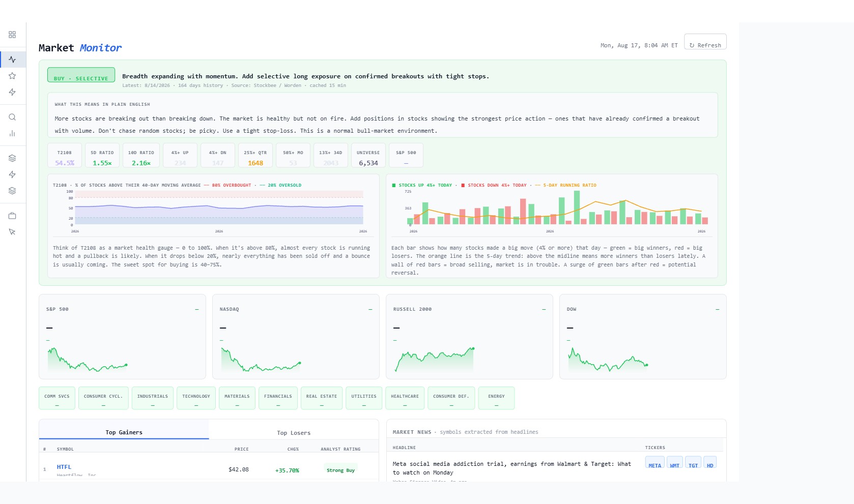Open the HTFL symbol link

pyautogui.click(x=64, y=467)
